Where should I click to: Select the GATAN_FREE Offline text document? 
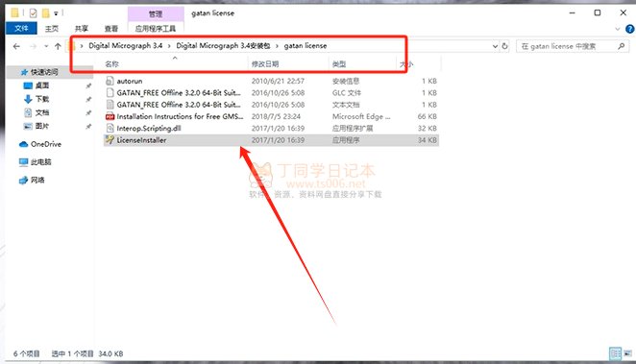tap(271, 105)
